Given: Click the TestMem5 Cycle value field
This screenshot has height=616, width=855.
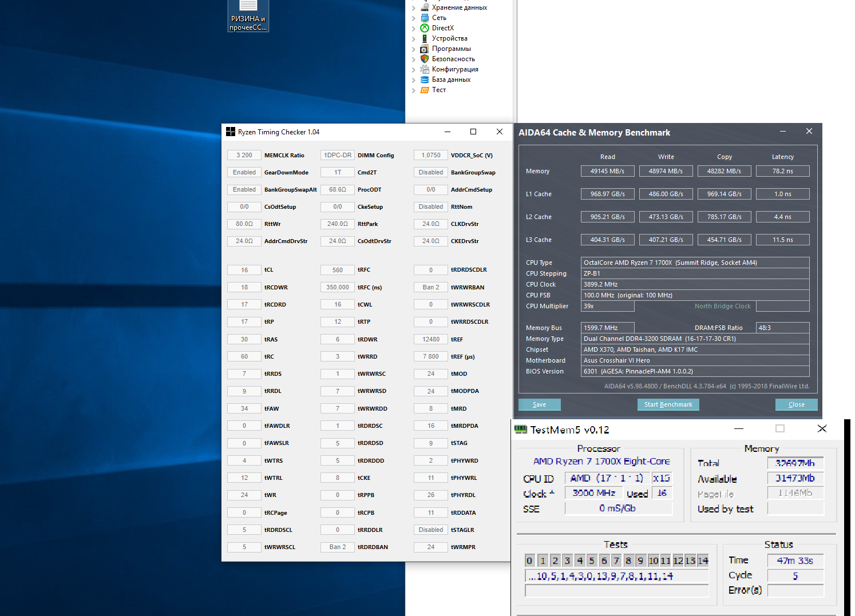Looking at the screenshot, I should click(x=795, y=575).
